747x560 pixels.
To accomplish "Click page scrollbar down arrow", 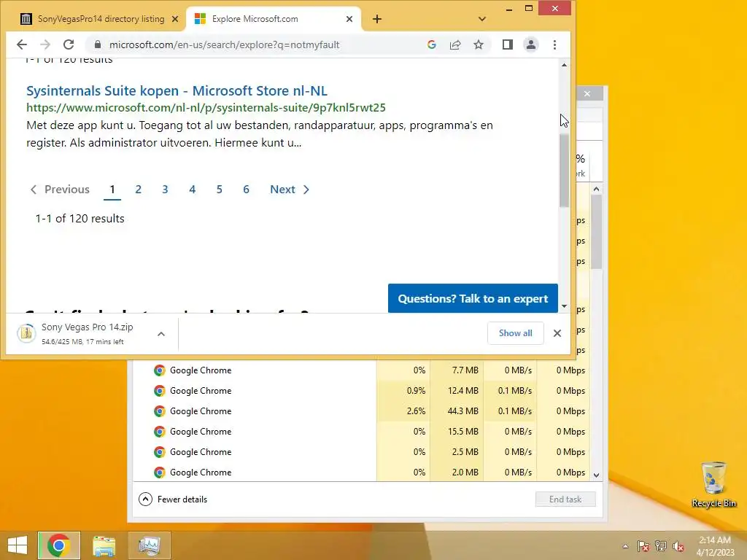I will [x=564, y=306].
